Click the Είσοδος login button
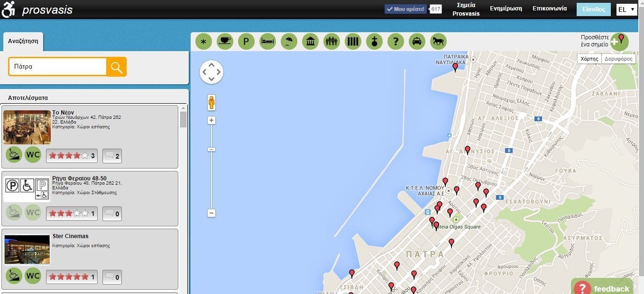 pyautogui.click(x=593, y=9)
